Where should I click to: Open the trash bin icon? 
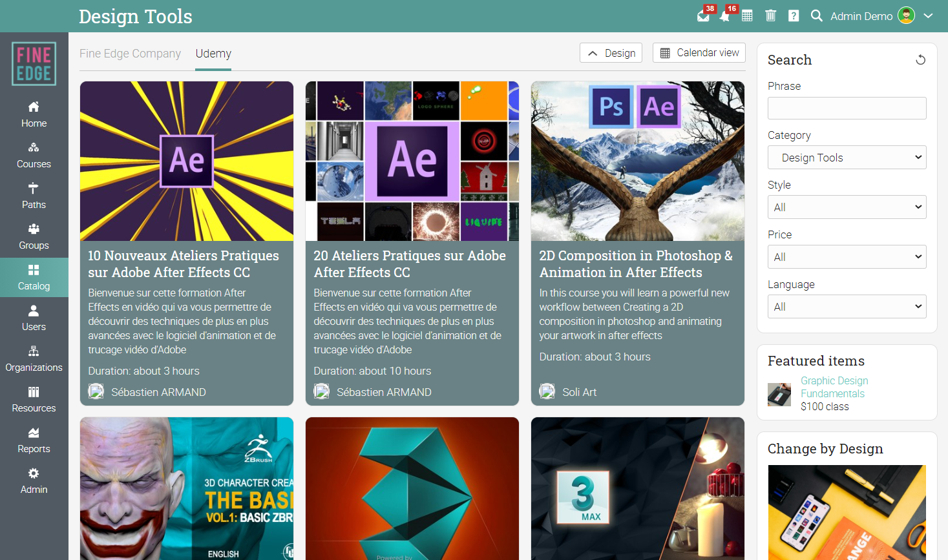(x=770, y=16)
